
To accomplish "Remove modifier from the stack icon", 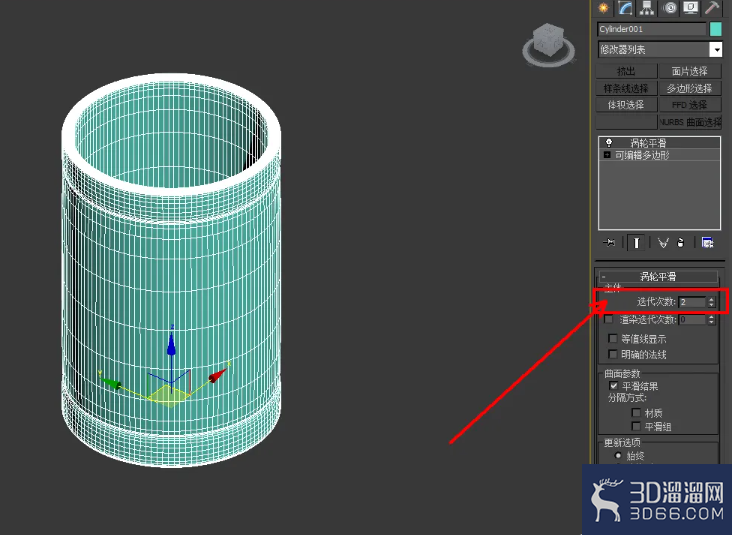I will [681, 243].
